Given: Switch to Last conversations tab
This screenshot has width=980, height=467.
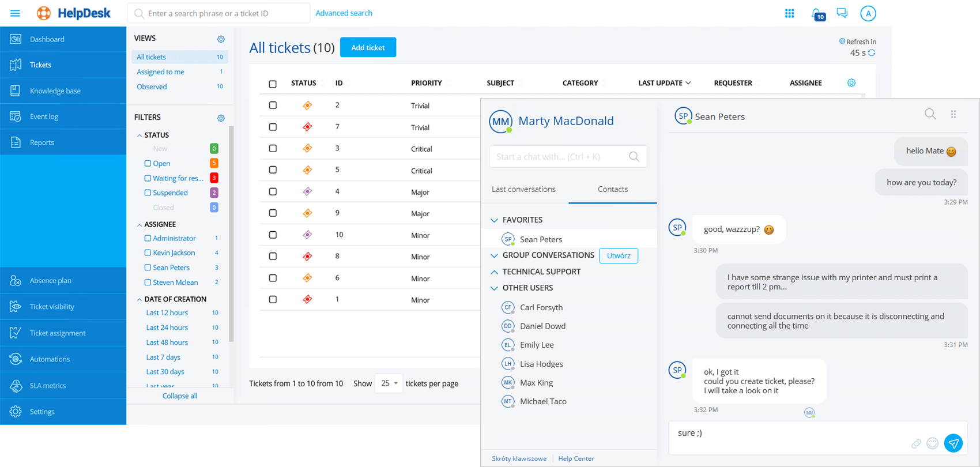Looking at the screenshot, I should 523,189.
